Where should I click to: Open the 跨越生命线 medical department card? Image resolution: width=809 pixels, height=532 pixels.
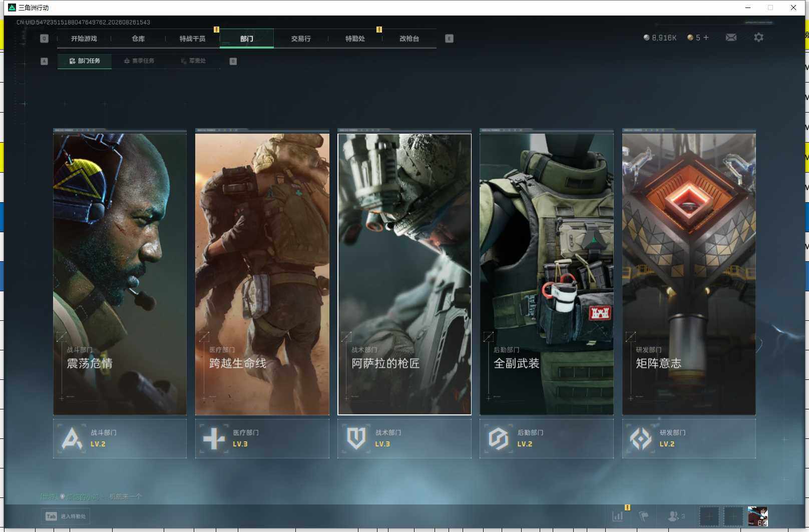[262, 274]
